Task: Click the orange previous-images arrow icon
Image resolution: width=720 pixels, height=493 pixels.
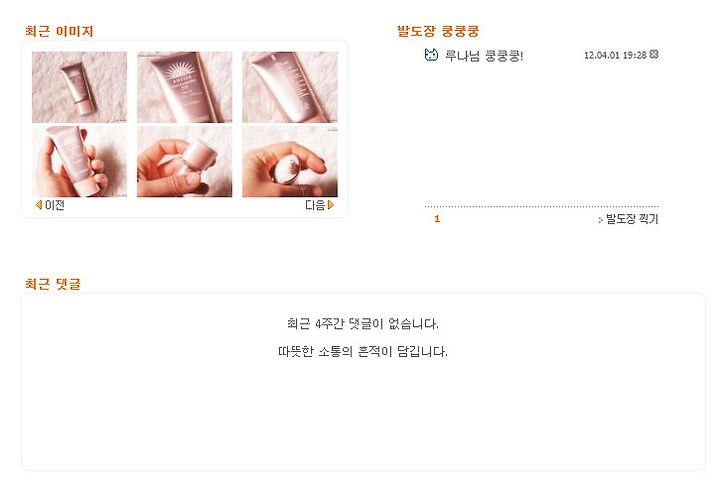Action: point(39,205)
